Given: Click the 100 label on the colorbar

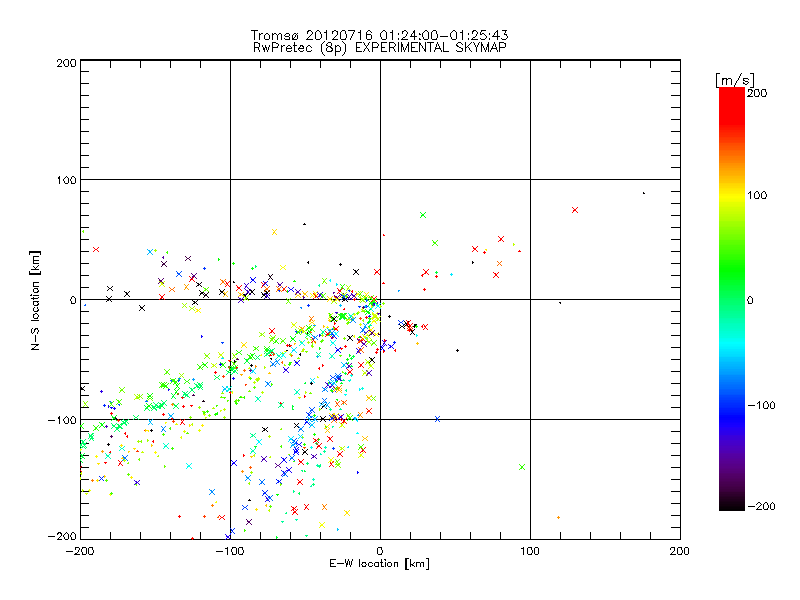Looking at the screenshot, I should tap(757, 195).
